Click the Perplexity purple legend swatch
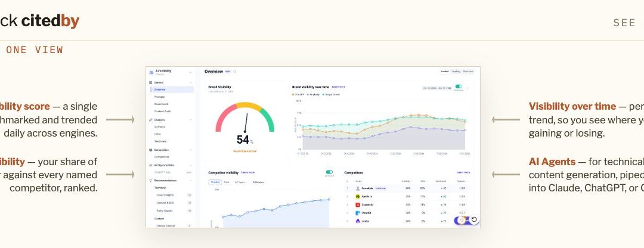The image size is (644, 248). tap(308, 94)
